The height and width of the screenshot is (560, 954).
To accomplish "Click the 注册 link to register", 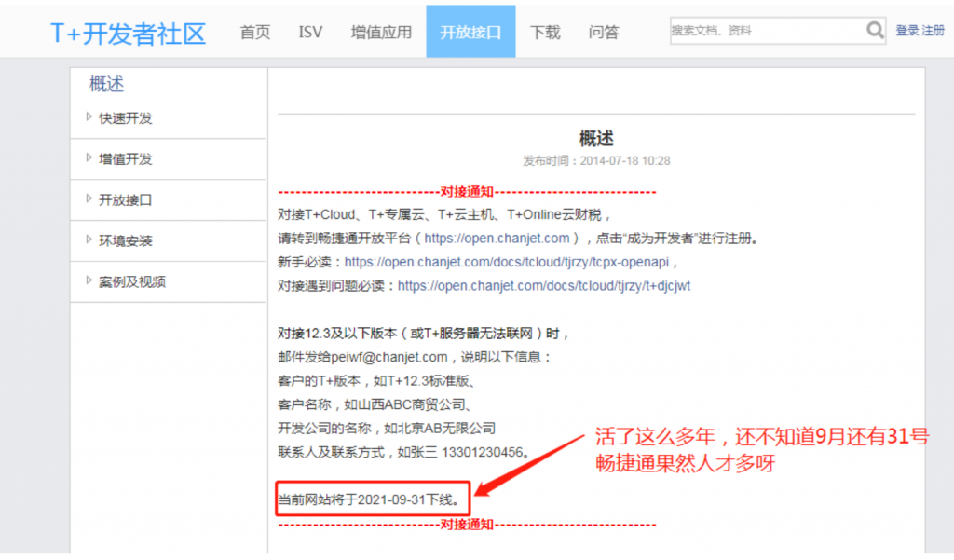I will (x=934, y=29).
